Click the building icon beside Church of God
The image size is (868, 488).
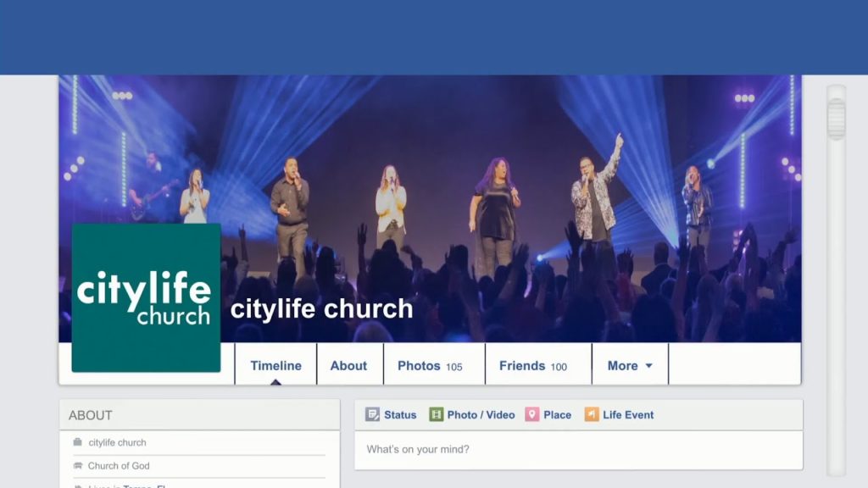[x=77, y=465]
